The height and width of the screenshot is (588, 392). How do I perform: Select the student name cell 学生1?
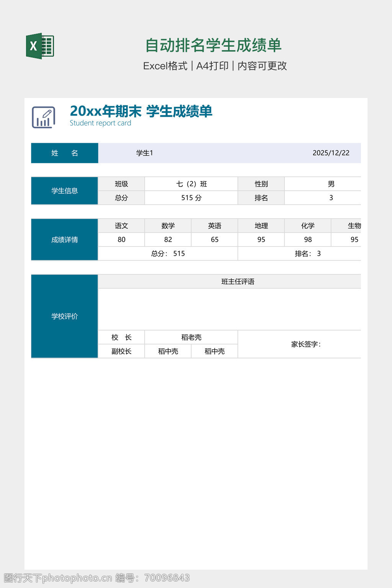pos(145,153)
